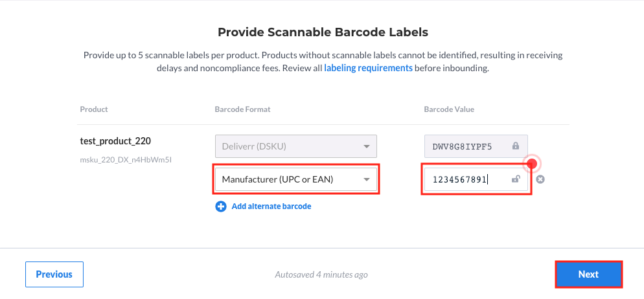Remove the manufacturer barcode row with the x icon

click(x=540, y=179)
